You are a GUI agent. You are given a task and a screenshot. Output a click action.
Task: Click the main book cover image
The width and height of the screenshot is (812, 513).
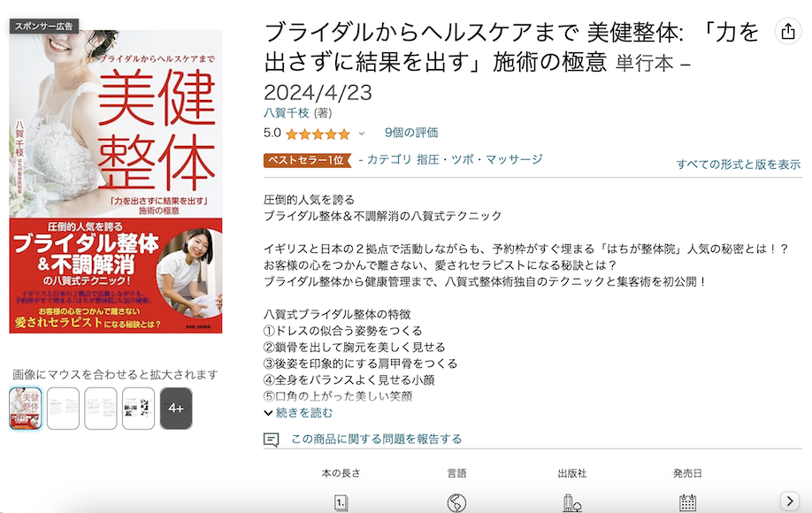(116, 181)
